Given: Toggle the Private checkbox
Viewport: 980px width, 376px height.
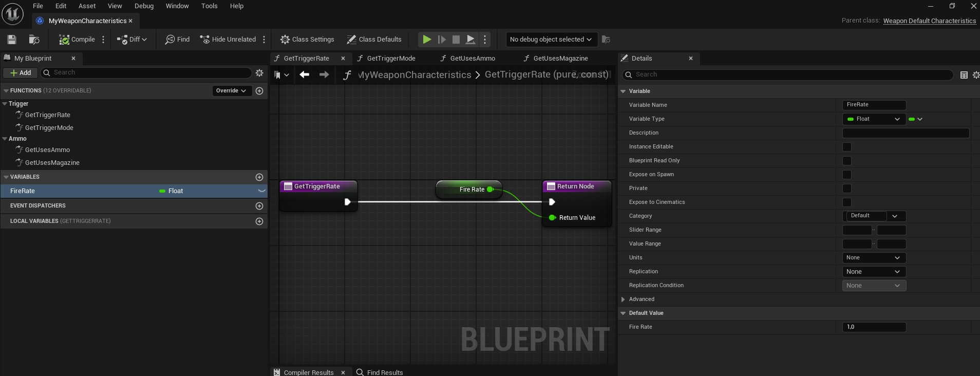Looking at the screenshot, I should (x=847, y=189).
